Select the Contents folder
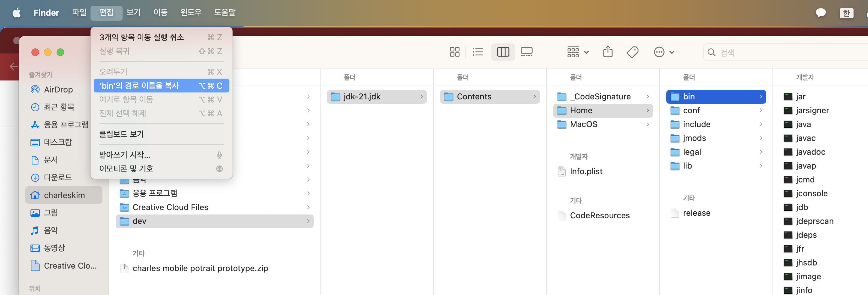Image resolution: width=868 pixels, height=295 pixels. point(490,97)
